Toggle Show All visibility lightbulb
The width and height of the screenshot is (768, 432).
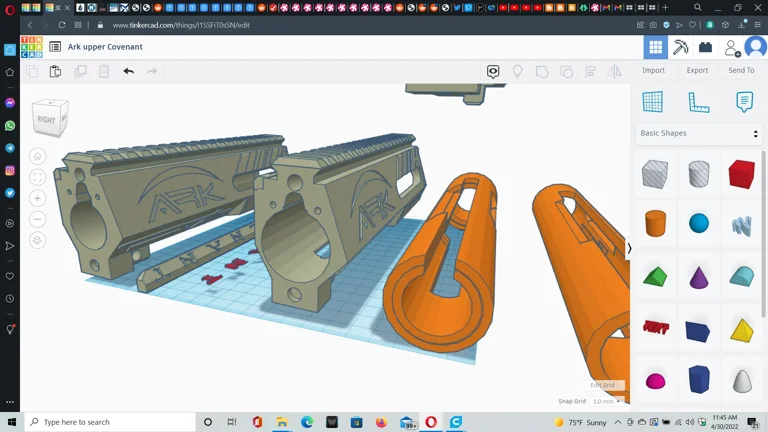point(517,71)
